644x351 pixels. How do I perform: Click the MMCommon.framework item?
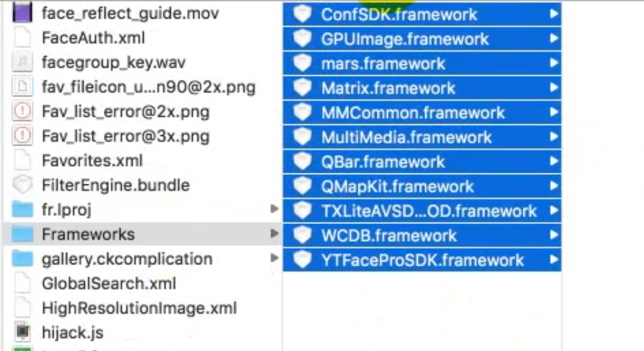pyautogui.click(x=413, y=112)
